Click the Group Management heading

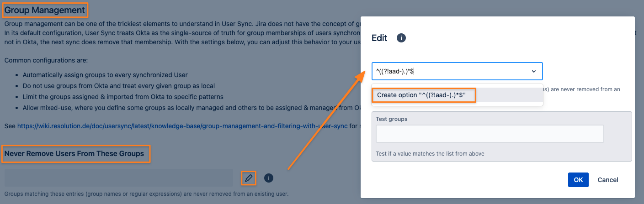[x=45, y=10]
